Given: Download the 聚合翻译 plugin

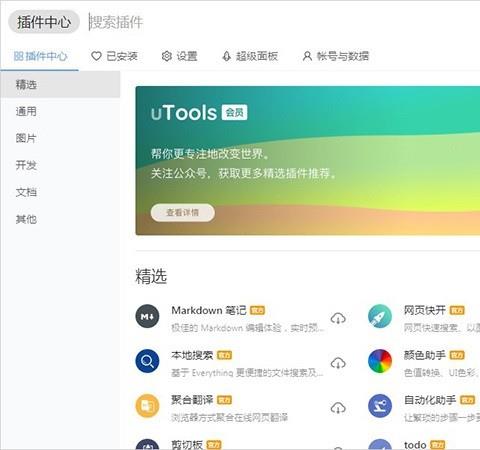Looking at the screenshot, I should 338,408.
